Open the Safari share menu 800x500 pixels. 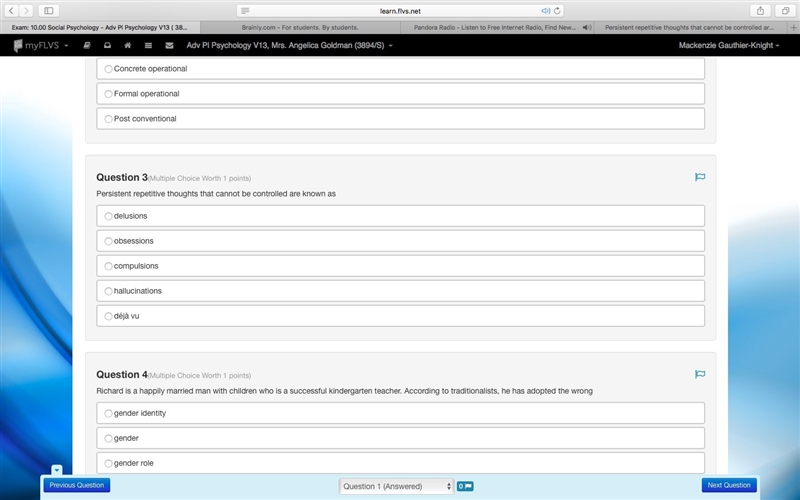(x=760, y=11)
